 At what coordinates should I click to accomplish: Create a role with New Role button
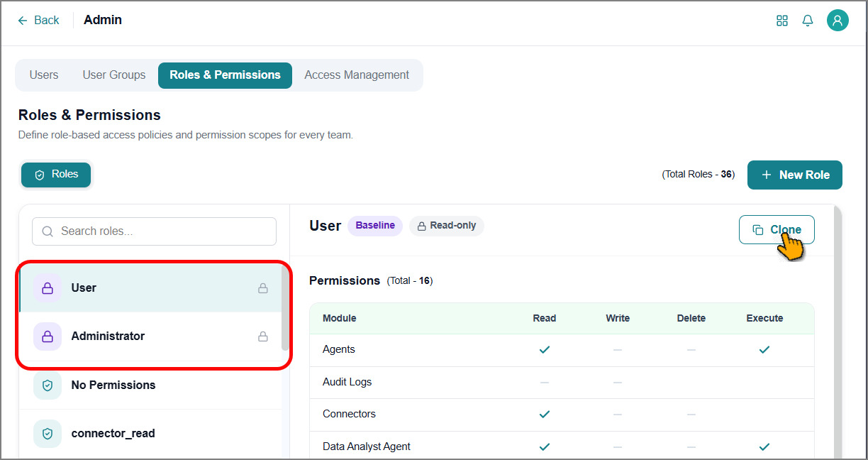pos(795,175)
